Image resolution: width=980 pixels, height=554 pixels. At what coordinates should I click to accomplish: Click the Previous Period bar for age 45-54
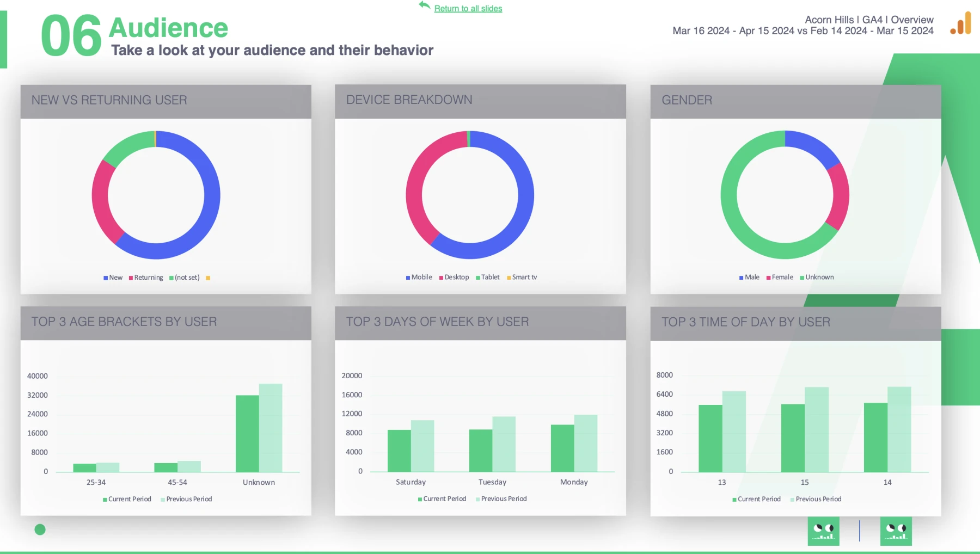click(189, 466)
